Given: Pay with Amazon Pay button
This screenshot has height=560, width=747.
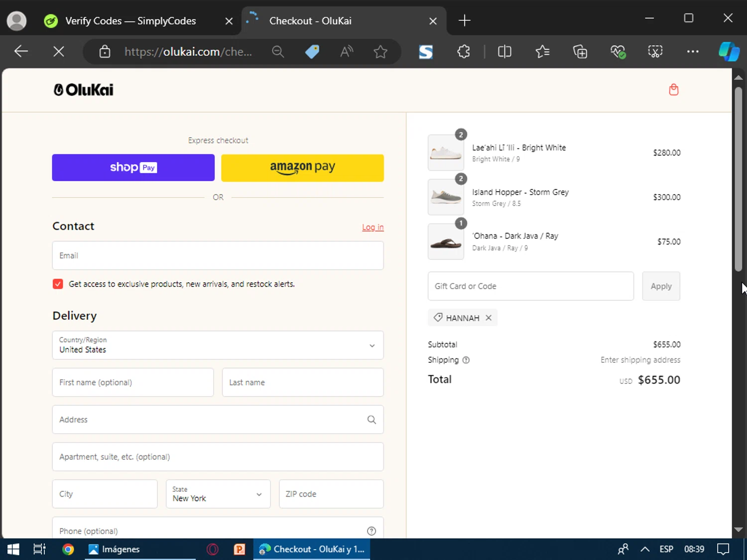Looking at the screenshot, I should click(302, 167).
